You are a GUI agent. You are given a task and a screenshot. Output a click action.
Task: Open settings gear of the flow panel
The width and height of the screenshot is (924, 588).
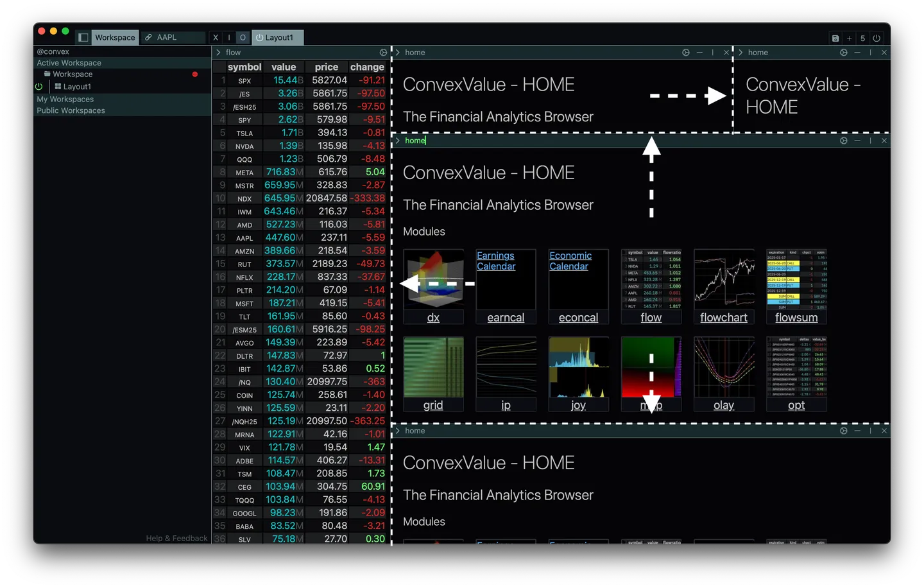(x=383, y=53)
